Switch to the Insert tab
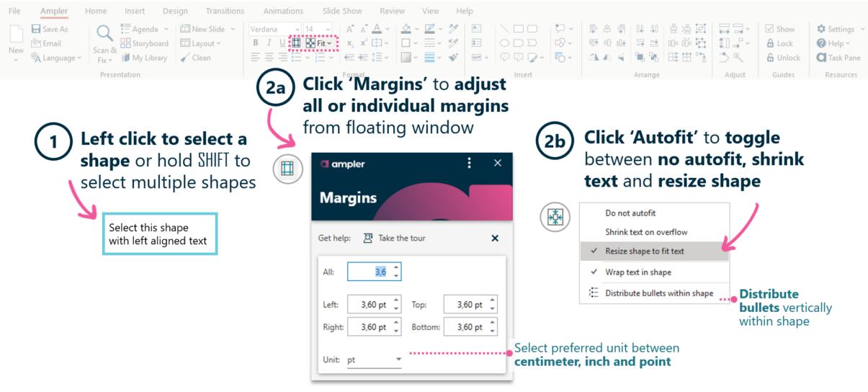868x392 pixels. click(135, 11)
